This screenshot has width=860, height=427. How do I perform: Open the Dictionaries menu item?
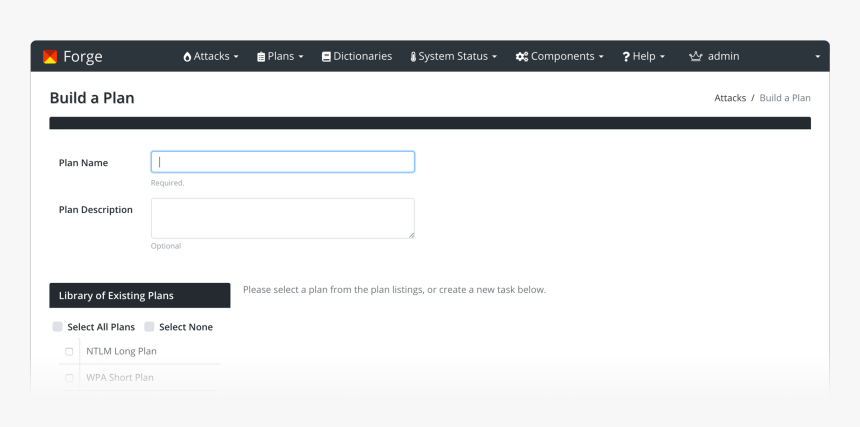[x=357, y=56]
